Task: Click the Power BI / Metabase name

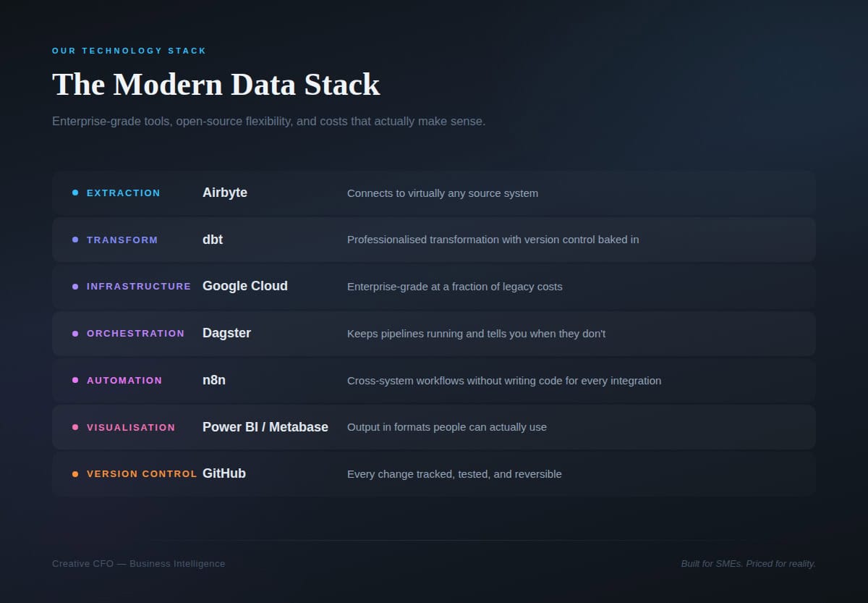Action: point(265,427)
